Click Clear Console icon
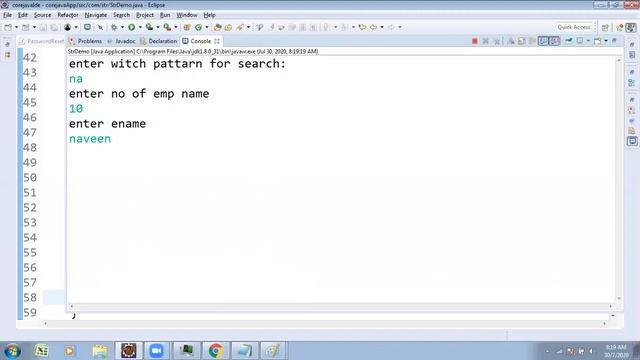Screen dimensions: 640x360 511,41
